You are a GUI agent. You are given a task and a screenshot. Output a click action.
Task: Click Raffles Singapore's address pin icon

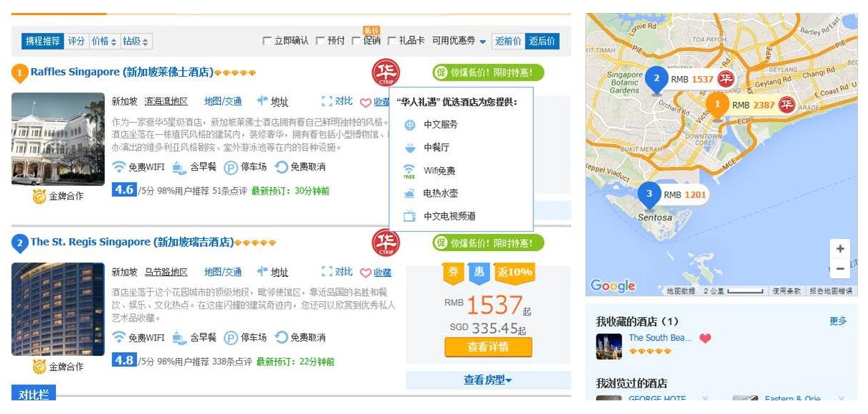click(x=262, y=102)
